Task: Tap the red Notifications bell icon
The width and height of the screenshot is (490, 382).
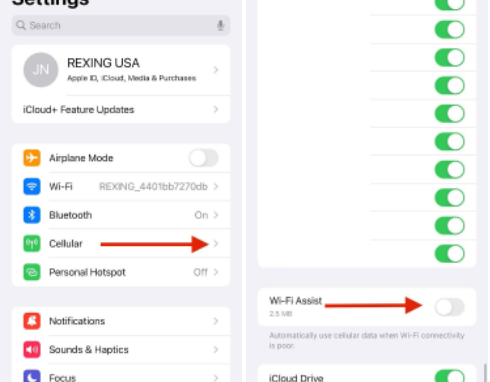Action: click(x=32, y=321)
